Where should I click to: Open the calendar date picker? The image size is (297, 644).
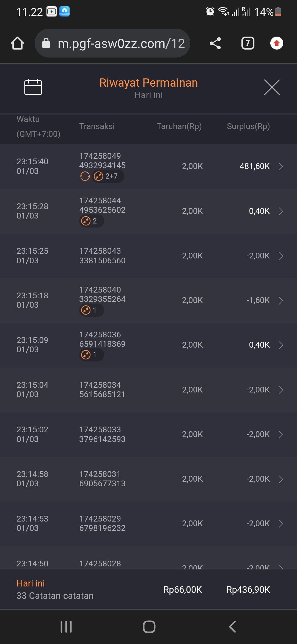pyautogui.click(x=33, y=87)
